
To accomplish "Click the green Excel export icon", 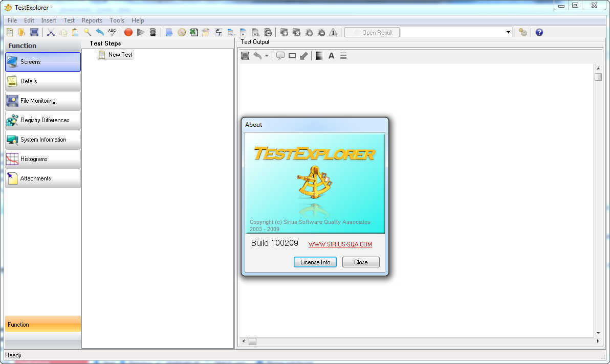I will coord(194,33).
